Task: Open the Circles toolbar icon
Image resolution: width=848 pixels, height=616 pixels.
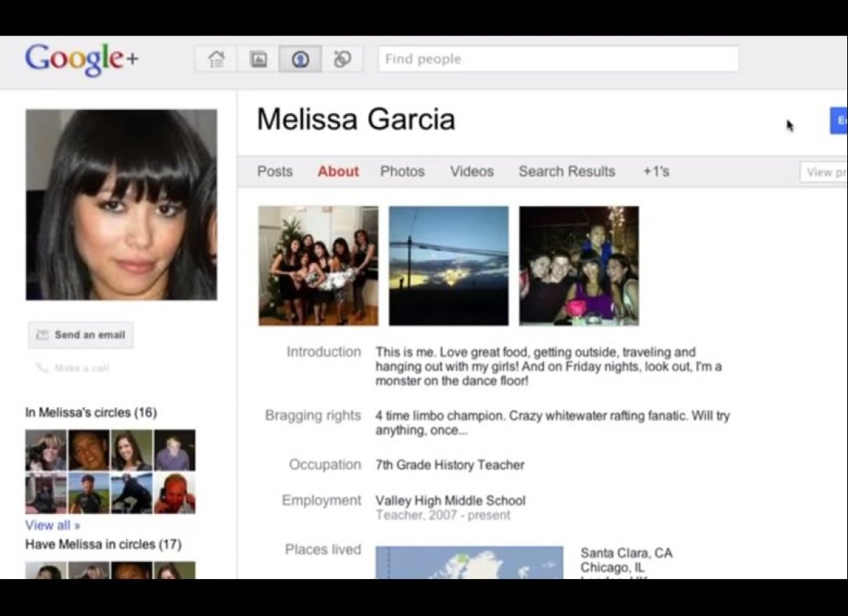Action: click(342, 59)
